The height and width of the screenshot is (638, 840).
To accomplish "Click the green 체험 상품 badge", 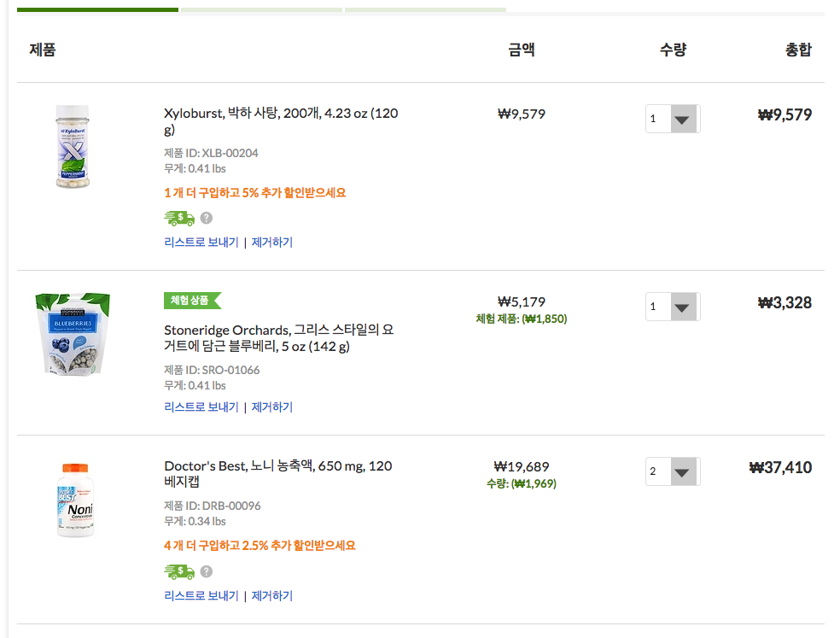I will click(x=192, y=300).
